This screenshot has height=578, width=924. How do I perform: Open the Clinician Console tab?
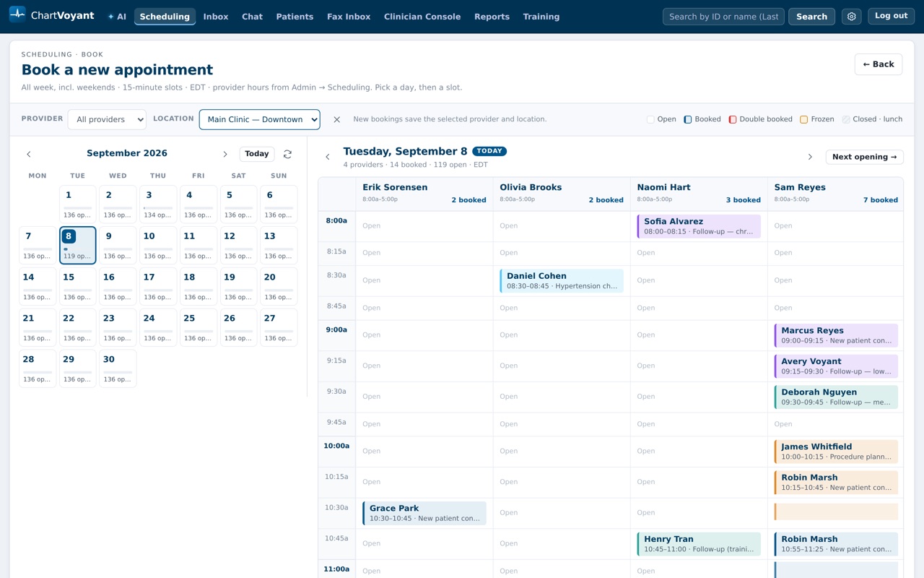pos(422,17)
